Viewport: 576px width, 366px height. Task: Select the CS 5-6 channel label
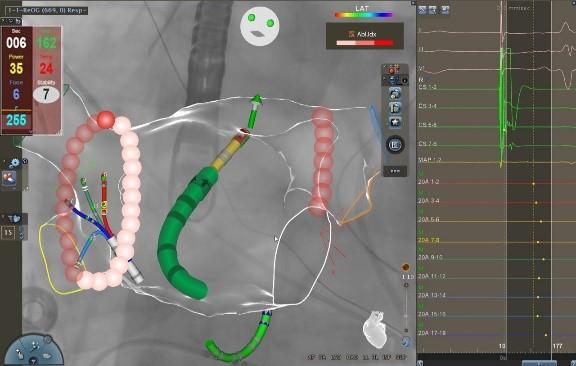point(428,125)
